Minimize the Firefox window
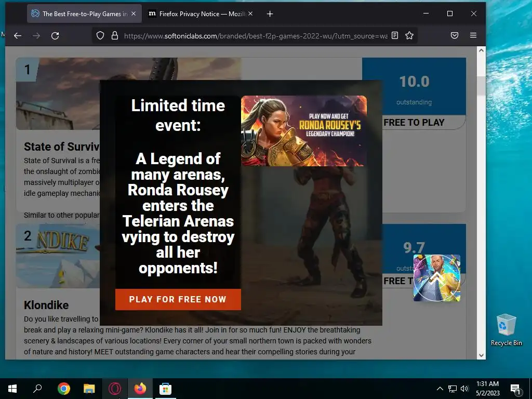532x399 pixels. point(426,14)
